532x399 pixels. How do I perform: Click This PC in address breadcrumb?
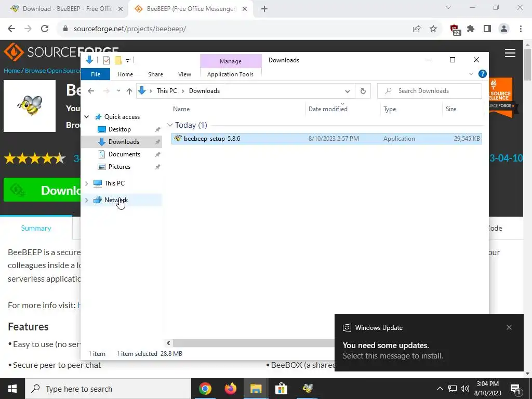[x=167, y=91]
